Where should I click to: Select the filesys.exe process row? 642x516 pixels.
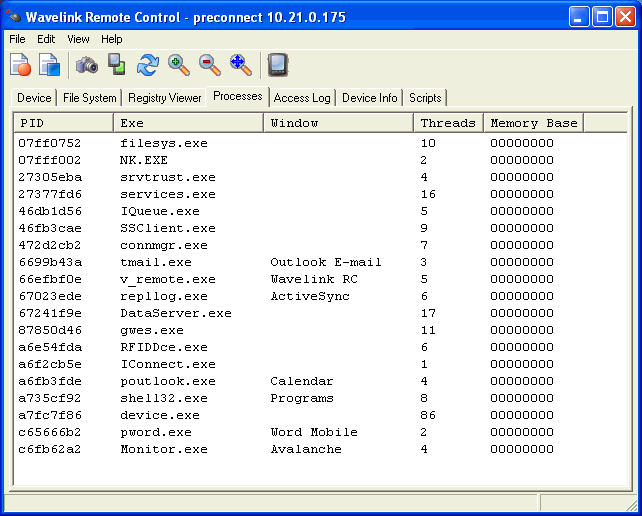coord(321,143)
